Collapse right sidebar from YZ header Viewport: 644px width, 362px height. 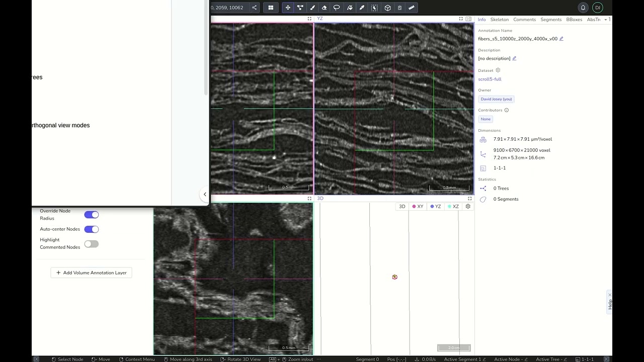[468, 19]
